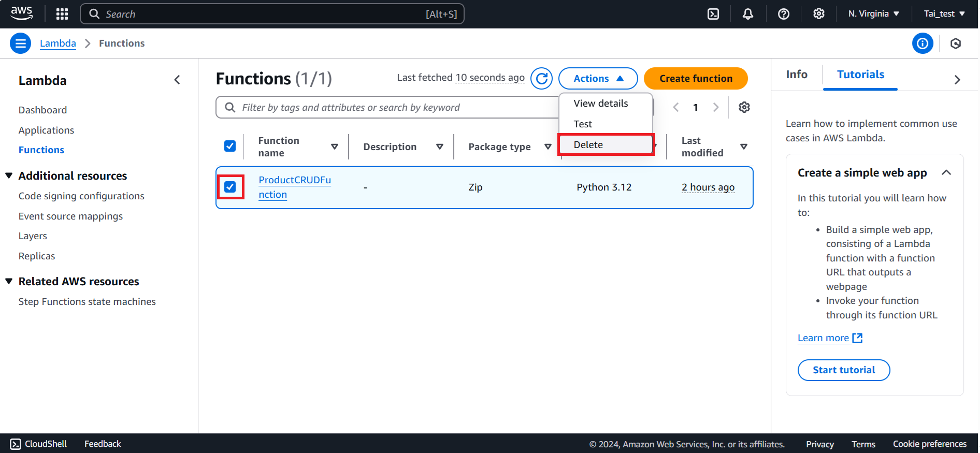Refresh the functions list
Image resolution: width=980 pixels, height=453 pixels.
pos(542,79)
